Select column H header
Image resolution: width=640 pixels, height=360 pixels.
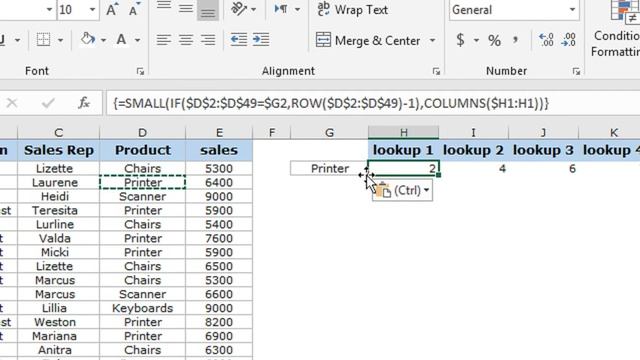tap(404, 133)
